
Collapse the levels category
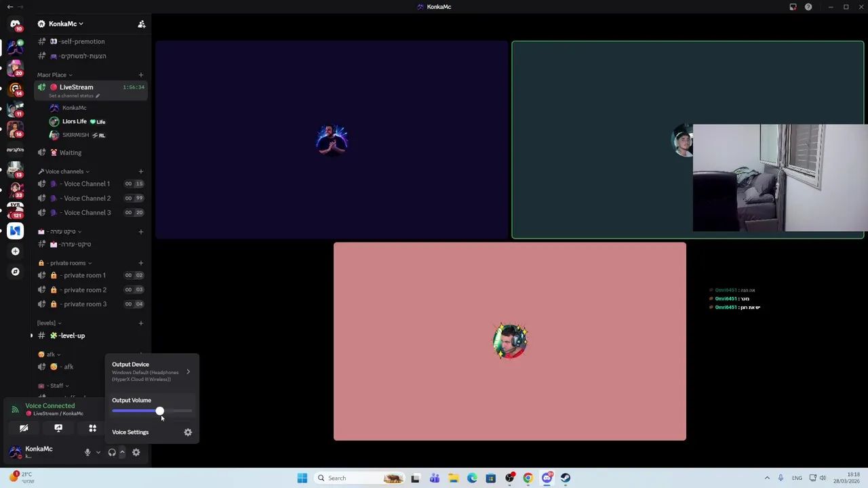click(x=49, y=323)
